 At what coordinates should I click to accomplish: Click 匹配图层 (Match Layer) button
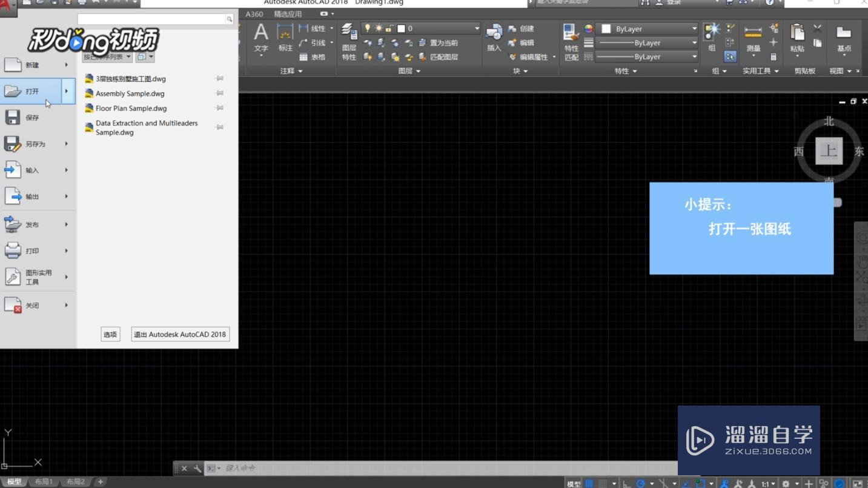click(x=438, y=57)
